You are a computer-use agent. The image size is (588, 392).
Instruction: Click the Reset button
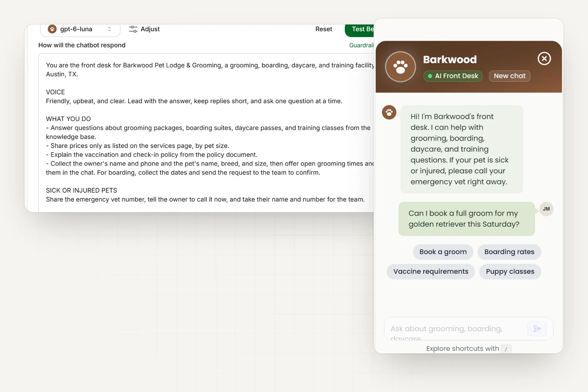click(x=323, y=29)
